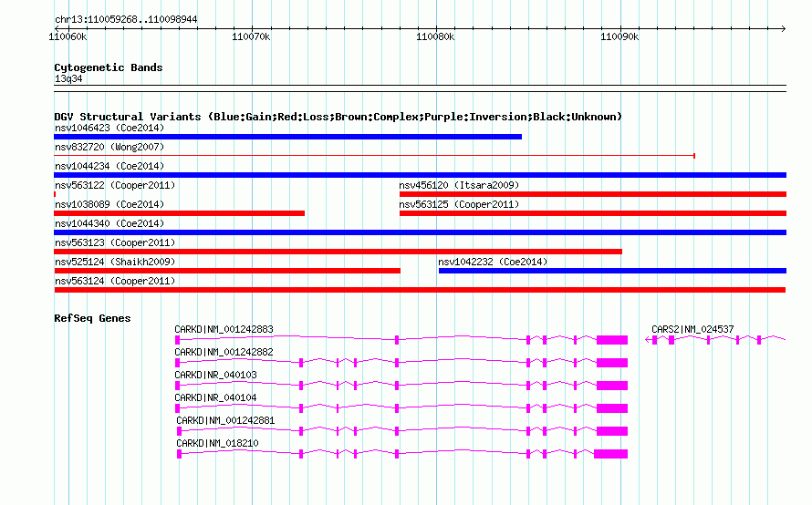Click the CARKD|NR_040104 transcript label
This screenshot has width=812, height=505.
tap(215, 398)
